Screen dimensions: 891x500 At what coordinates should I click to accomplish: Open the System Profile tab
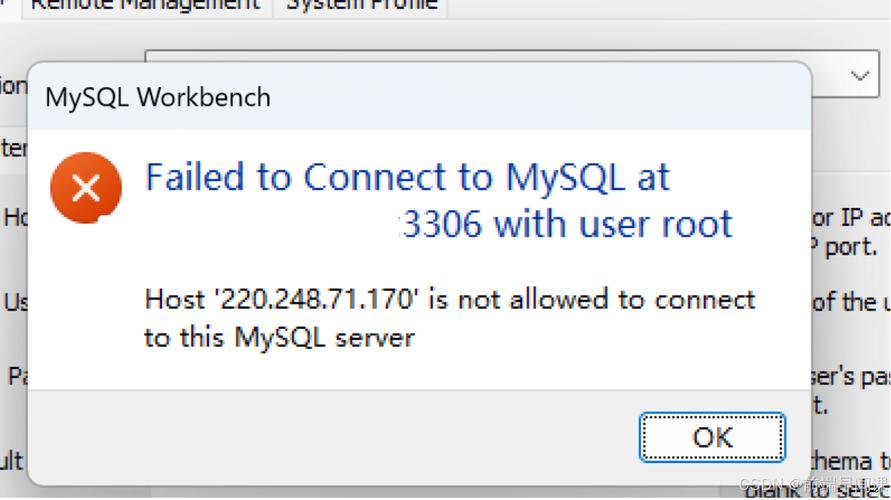[361, 5]
